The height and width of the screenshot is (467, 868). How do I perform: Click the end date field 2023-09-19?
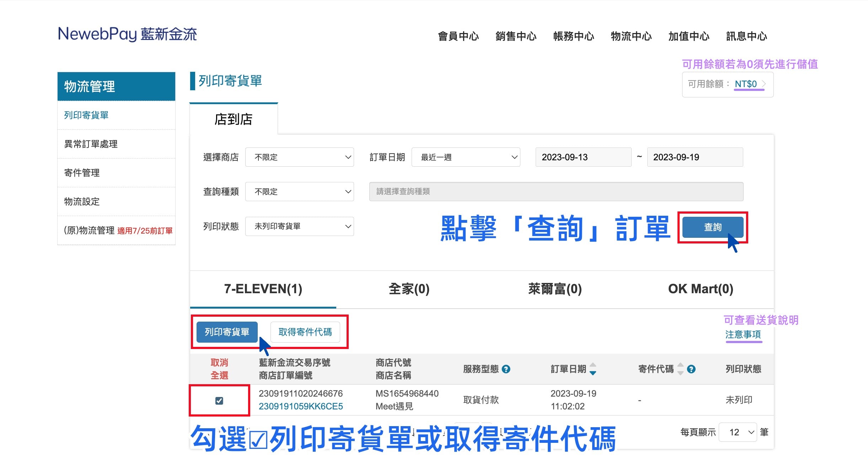(695, 157)
